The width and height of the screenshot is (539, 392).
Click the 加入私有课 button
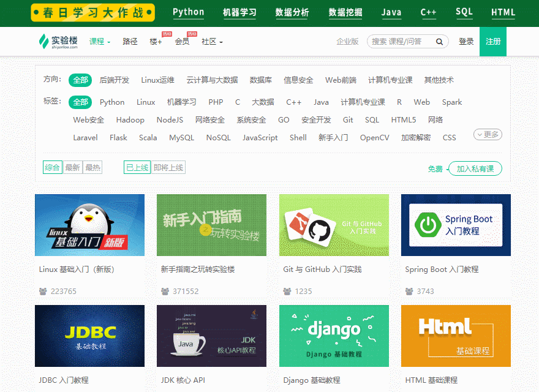[475, 168]
